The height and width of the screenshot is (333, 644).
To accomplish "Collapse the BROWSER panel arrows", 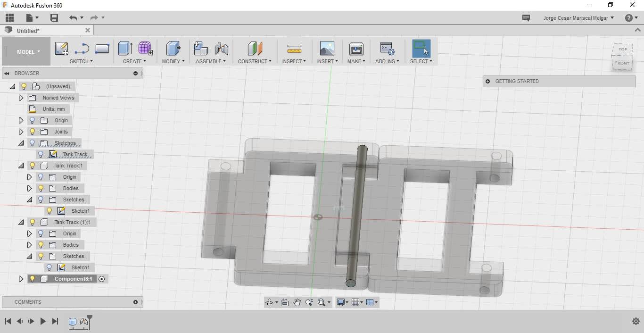I will point(7,73).
